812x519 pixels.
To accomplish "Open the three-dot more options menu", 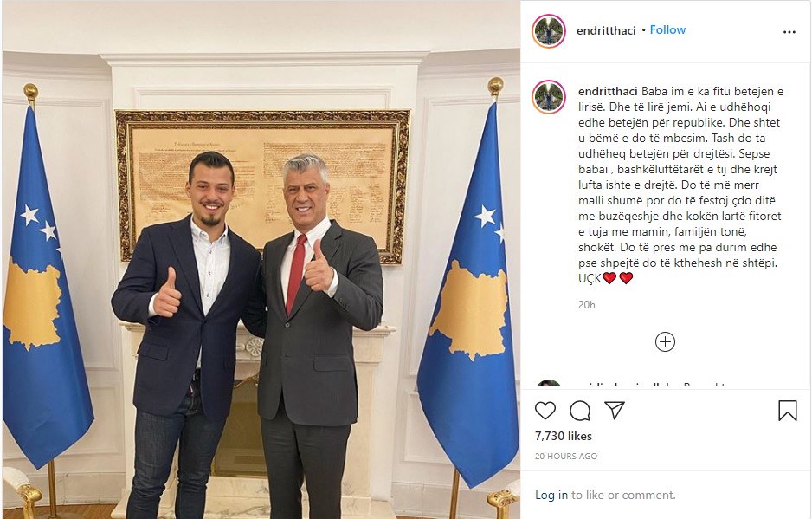I will click(x=789, y=32).
